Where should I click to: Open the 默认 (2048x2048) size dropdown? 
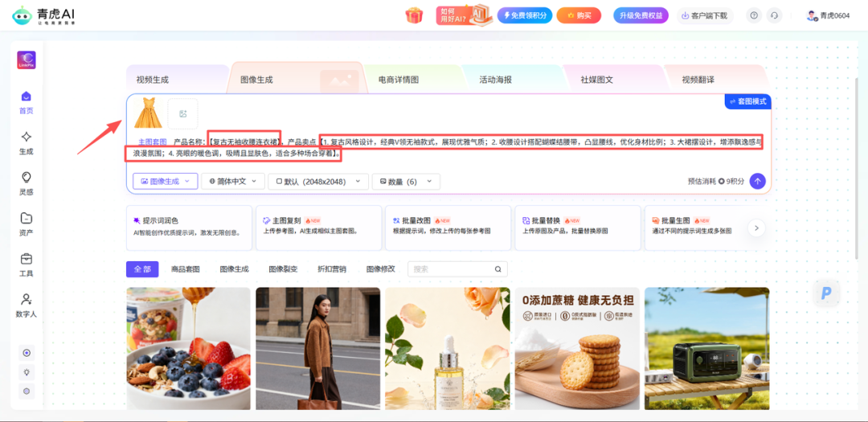pyautogui.click(x=318, y=181)
